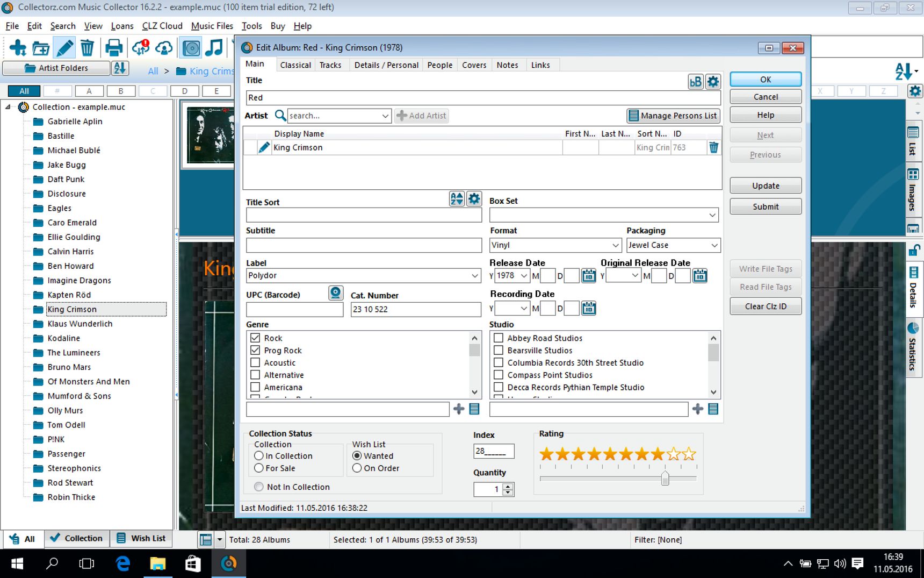This screenshot has width=924, height=578.
Task: Check the Abbey Road Studios checkbox
Action: (499, 338)
